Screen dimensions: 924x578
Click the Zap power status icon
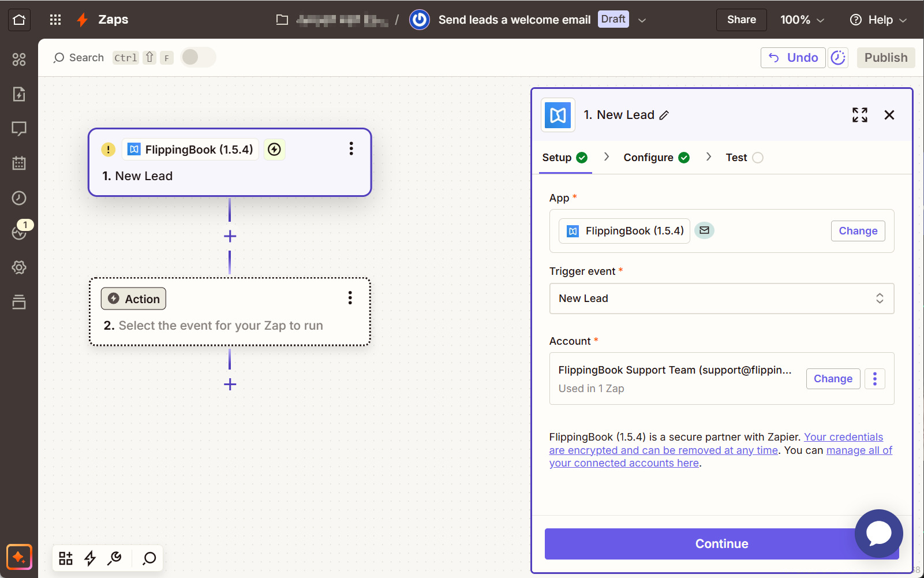pyautogui.click(x=420, y=20)
